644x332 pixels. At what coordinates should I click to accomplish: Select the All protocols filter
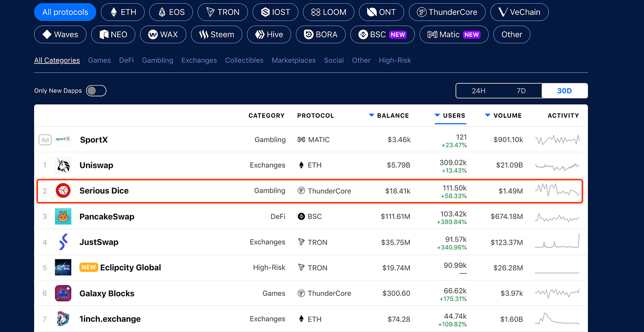(x=65, y=12)
